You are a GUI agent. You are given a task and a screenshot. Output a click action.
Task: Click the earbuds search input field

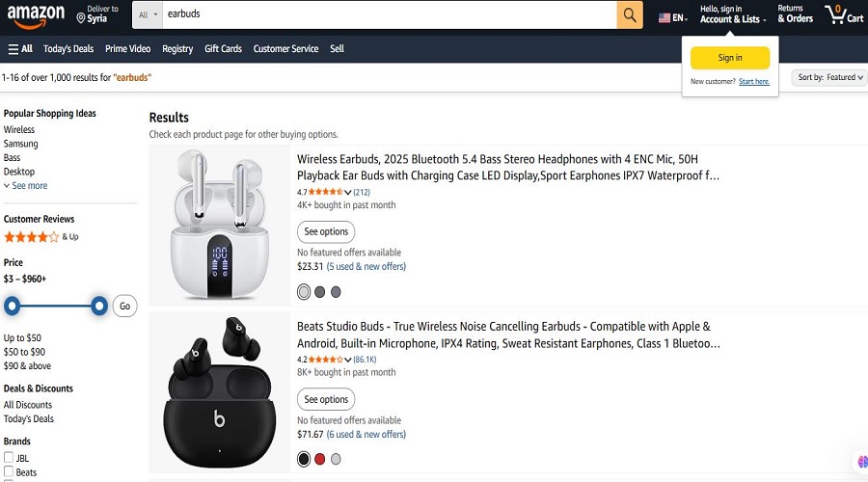click(386, 14)
